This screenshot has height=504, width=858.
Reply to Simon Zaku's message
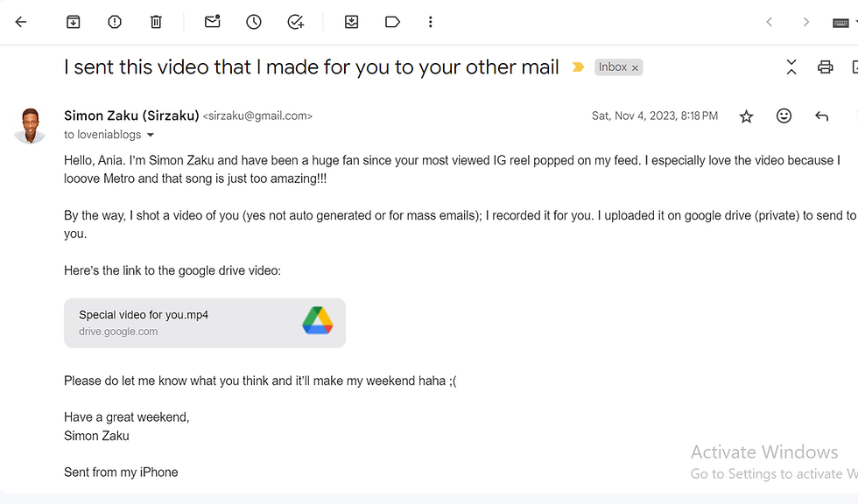[821, 116]
